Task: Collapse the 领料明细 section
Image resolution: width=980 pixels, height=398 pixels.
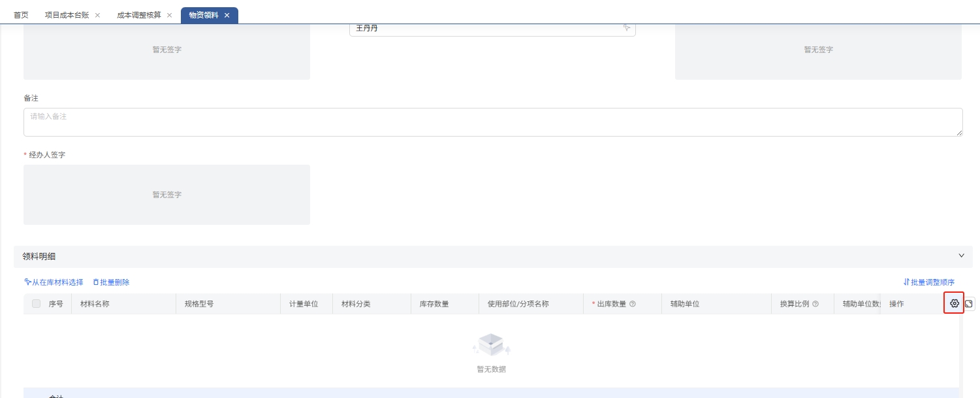Action: 961,256
